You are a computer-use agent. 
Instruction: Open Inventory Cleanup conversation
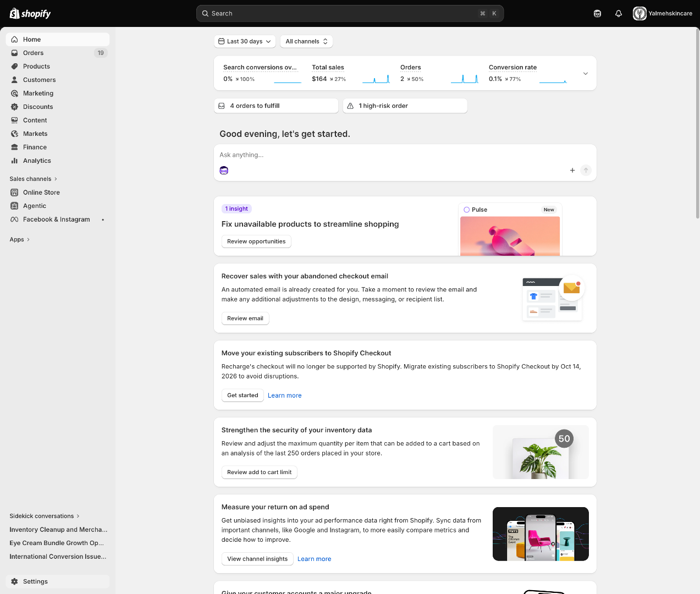[58, 530]
